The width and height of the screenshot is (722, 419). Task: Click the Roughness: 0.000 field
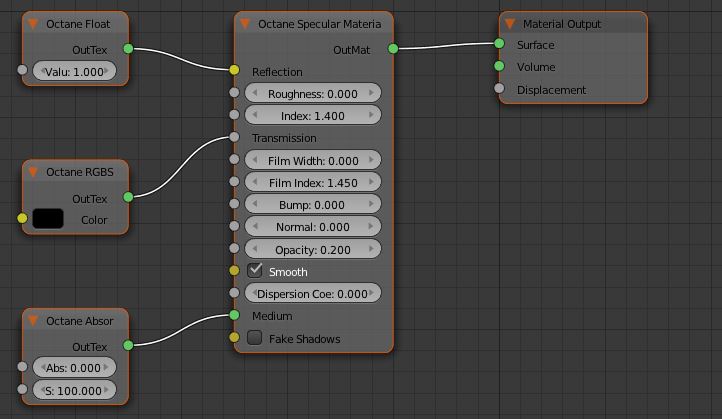(x=313, y=93)
